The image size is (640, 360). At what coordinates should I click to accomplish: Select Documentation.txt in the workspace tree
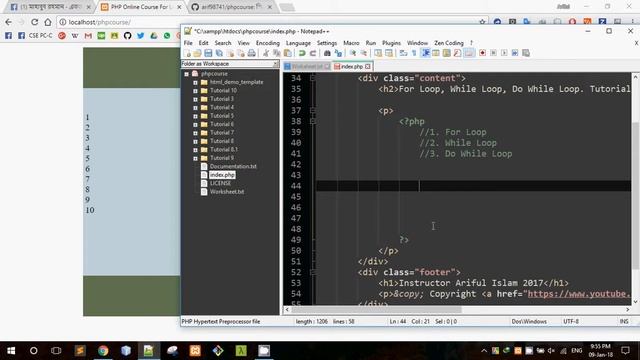[x=233, y=167]
